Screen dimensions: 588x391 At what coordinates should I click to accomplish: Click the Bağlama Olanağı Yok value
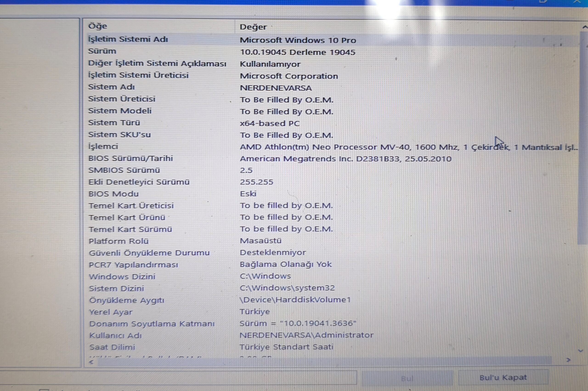(286, 265)
